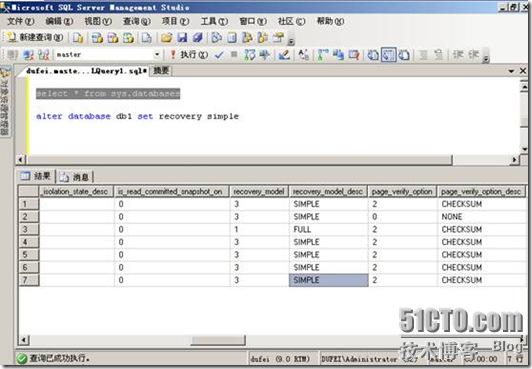The width and height of the screenshot is (532, 369).
Task: Close the query document with the X
Action: [523, 71]
